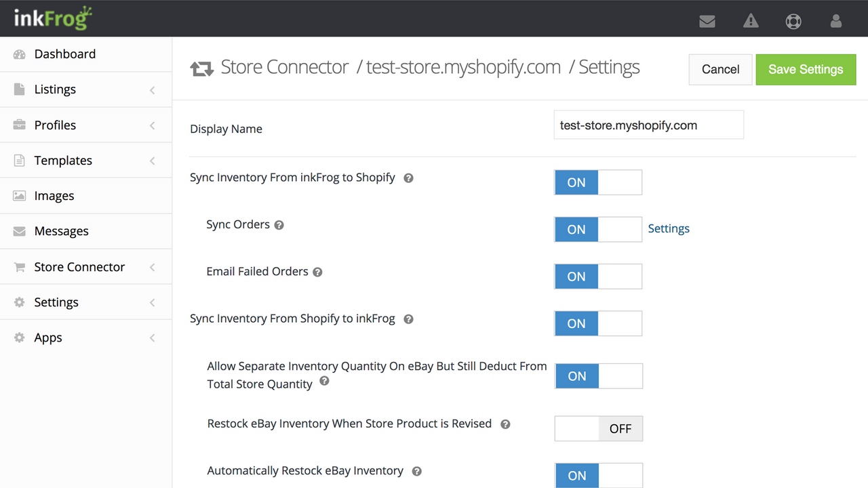Open the user account icon in top bar
The height and width of the screenshot is (488, 868).
pos(835,21)
